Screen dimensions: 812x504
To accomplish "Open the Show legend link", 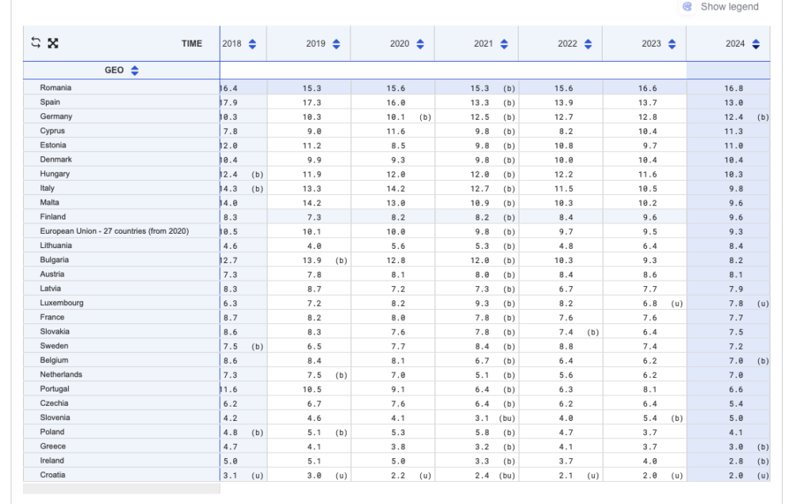I will pyautogui.click(x=729, y=7).
